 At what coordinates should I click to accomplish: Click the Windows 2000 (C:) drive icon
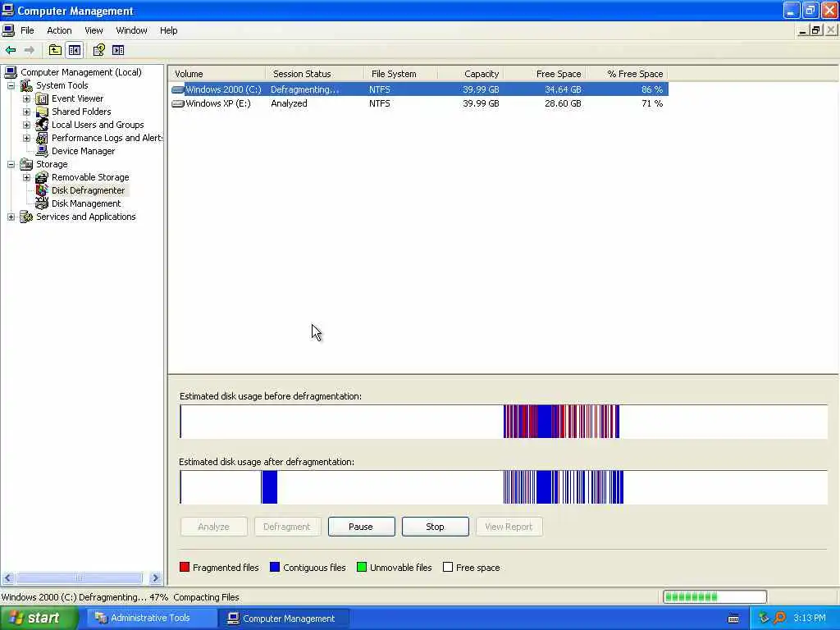(178, 90)
